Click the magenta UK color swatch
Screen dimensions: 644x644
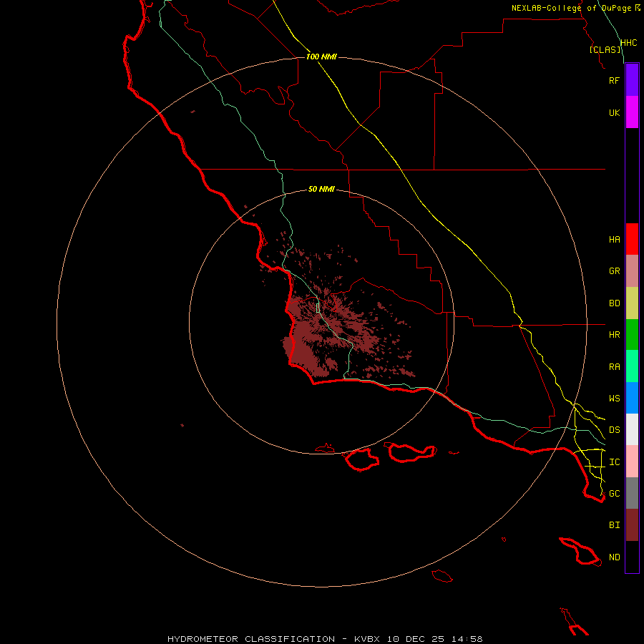[x=632, y=112]
